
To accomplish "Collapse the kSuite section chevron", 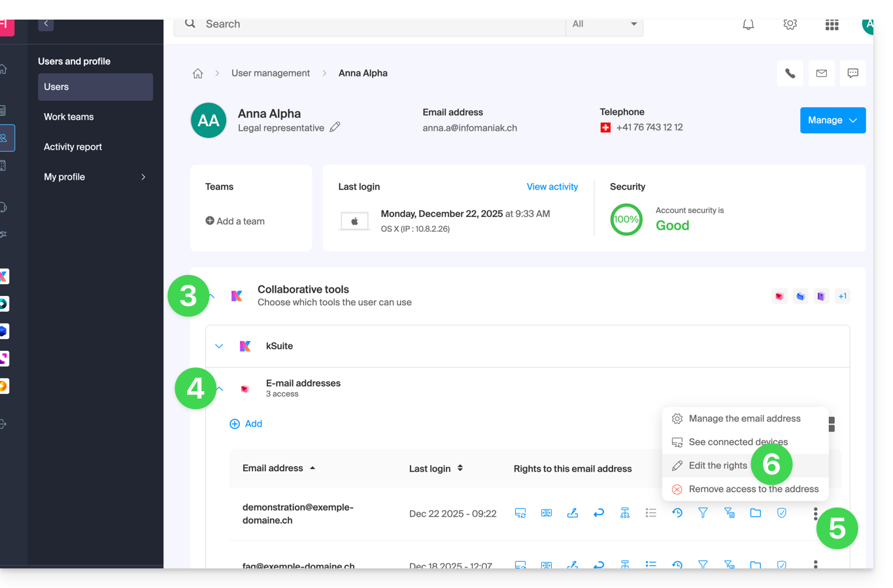I will pos(219,346).
